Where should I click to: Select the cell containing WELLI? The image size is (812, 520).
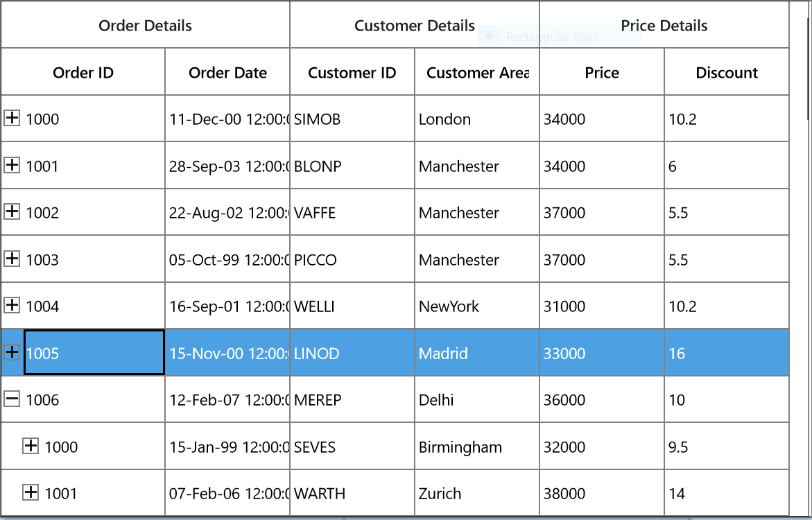point(352,306)
